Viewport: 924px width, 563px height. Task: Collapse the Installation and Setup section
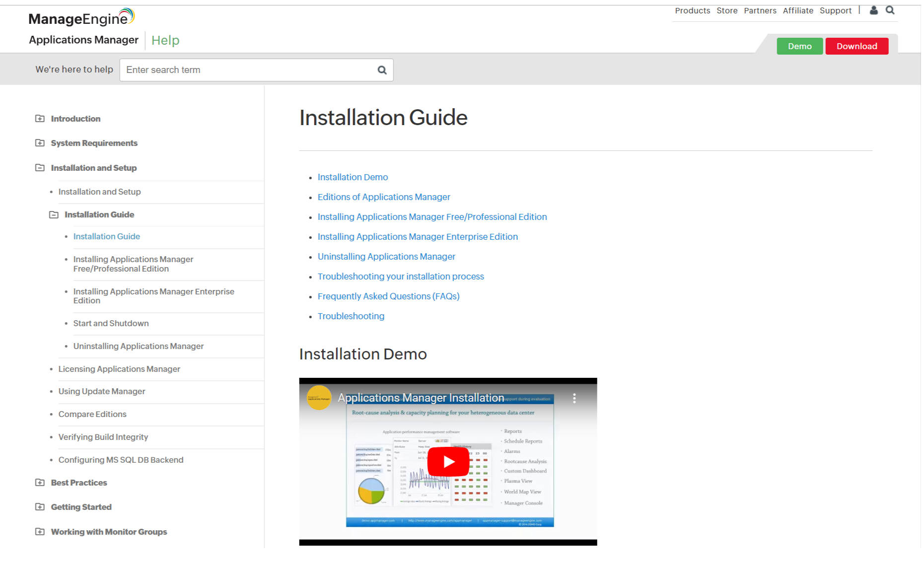pos(40,168)
